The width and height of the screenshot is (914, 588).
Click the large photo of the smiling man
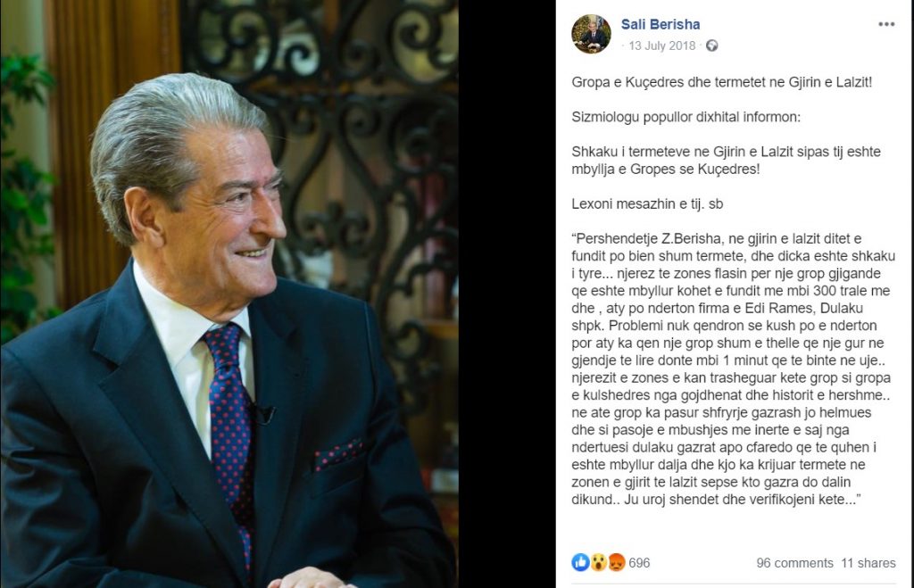(x=229, y=294)
